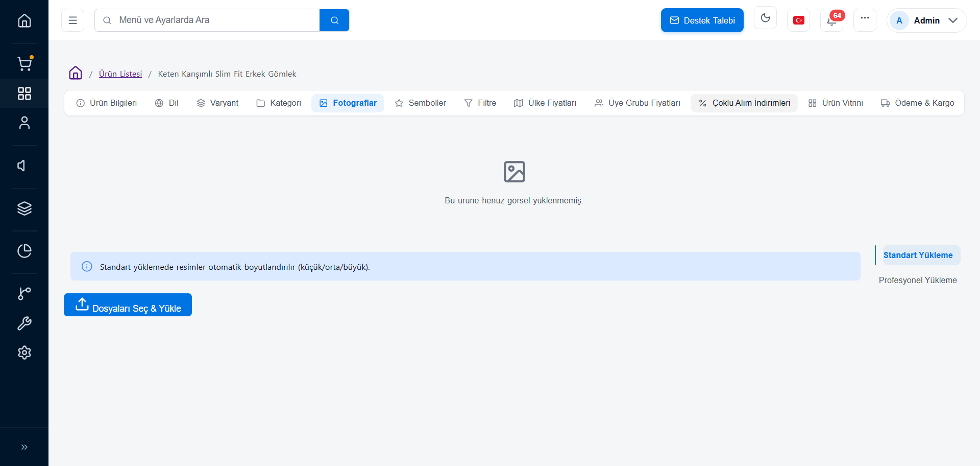Open the products grid sidebar icon
980x466 pixels.
point(24,93)
